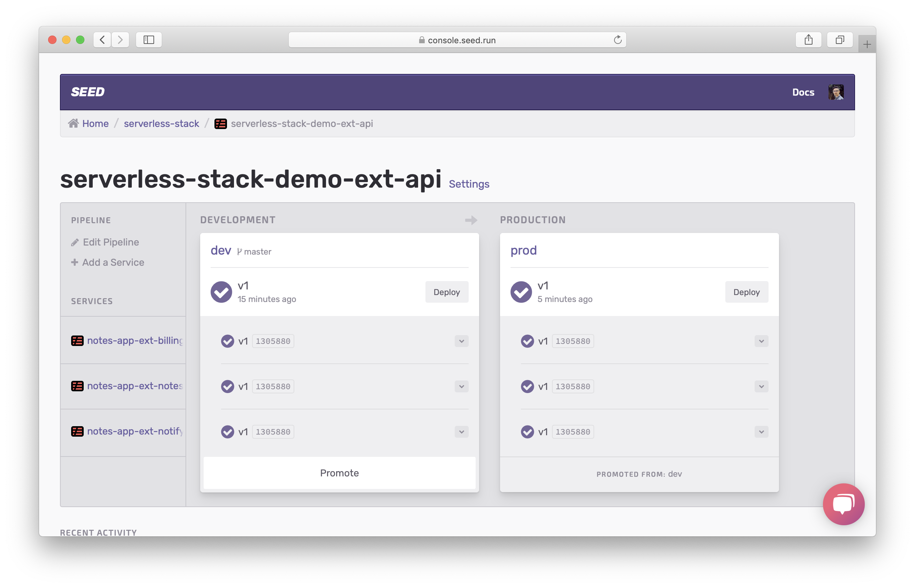
Task: Expand third service build dropdown in dev
Action: click(461, 432)
